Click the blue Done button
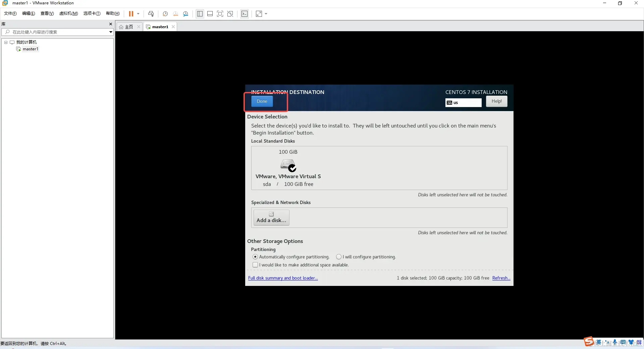This screenshot has height=349, width=644. pos(262,101)
